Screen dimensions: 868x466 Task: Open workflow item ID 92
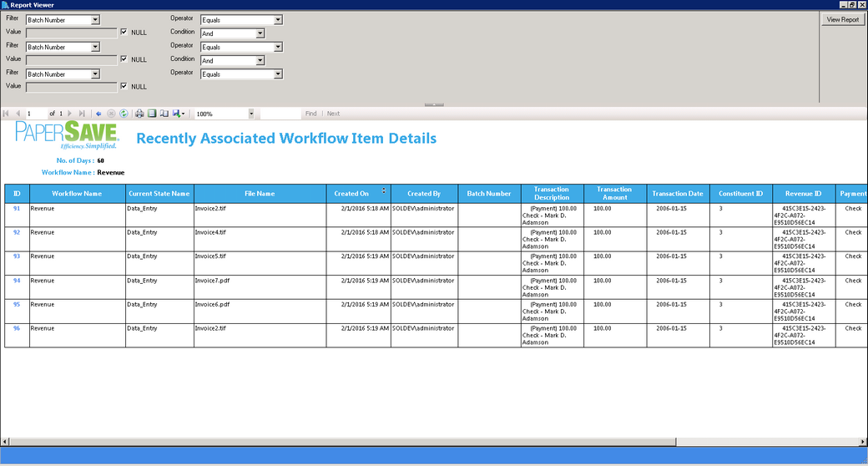(17, 233)
